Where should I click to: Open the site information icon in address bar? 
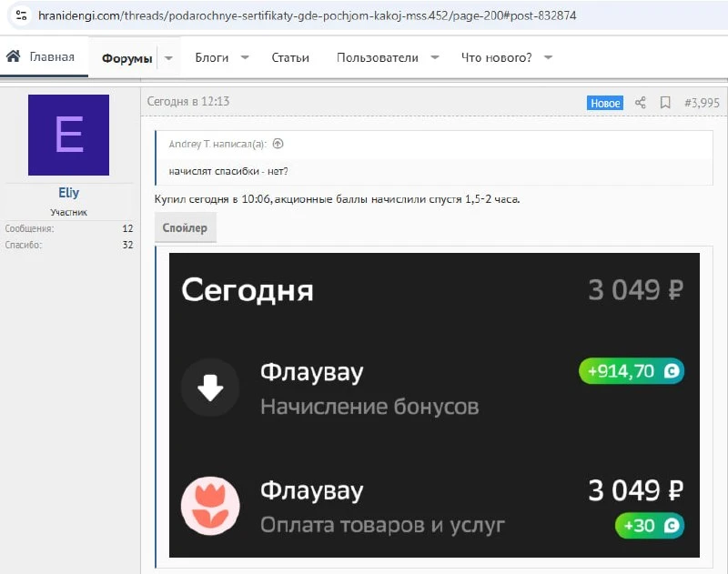click(21, 15)
